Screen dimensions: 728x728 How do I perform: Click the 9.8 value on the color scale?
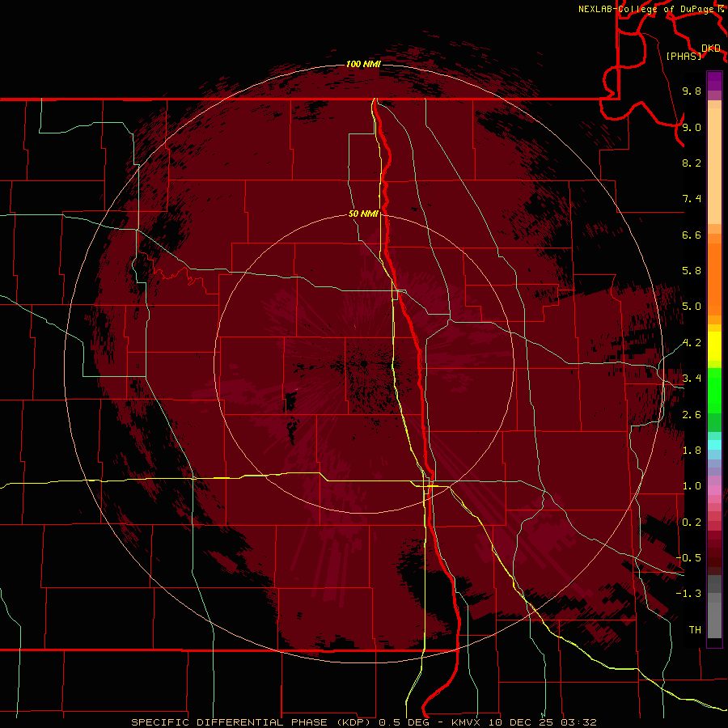click(692, 91)
